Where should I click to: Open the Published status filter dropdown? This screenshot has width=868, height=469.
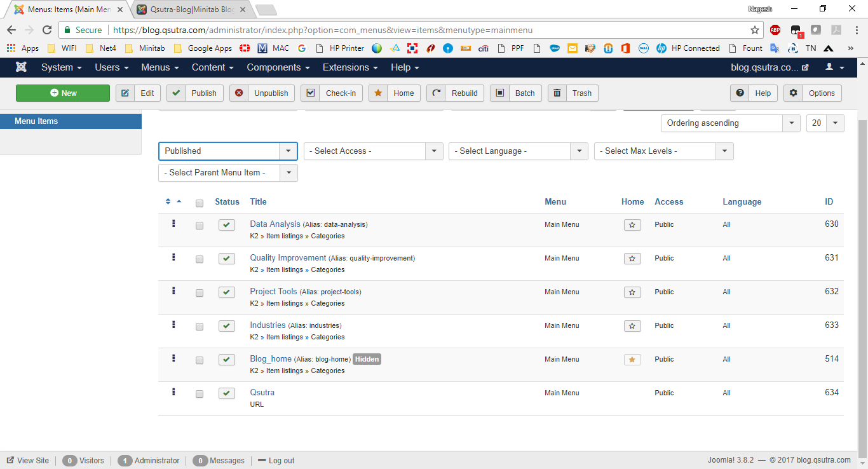tap(227, 151)
